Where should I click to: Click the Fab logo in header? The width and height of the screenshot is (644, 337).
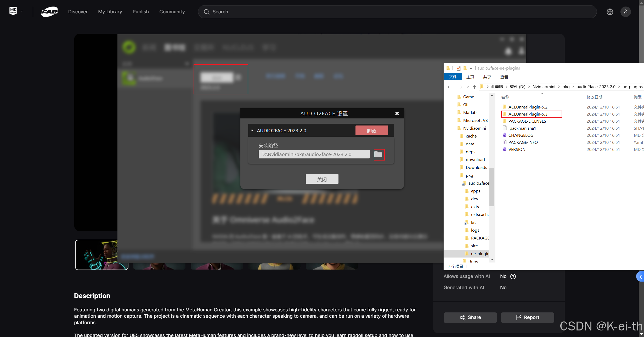point(49,12)
